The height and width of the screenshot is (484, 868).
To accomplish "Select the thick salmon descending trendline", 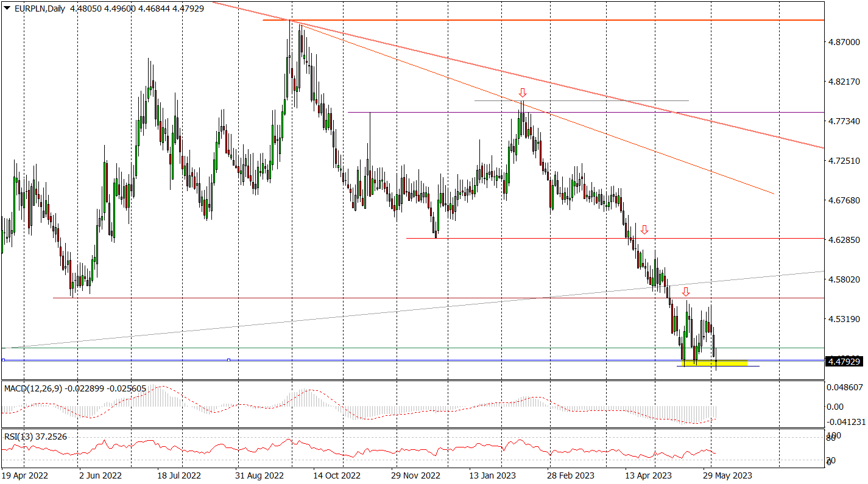I will coord(518,74).
